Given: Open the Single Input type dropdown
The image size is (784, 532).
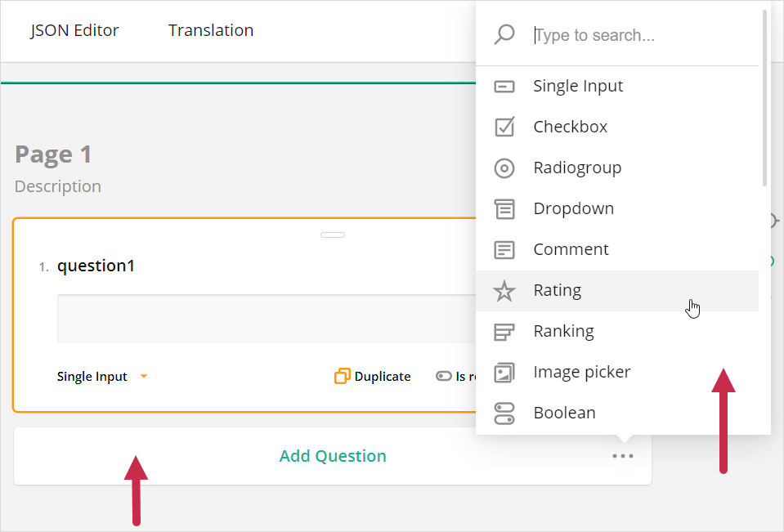Looking at the screenshot, I should 102,376.
